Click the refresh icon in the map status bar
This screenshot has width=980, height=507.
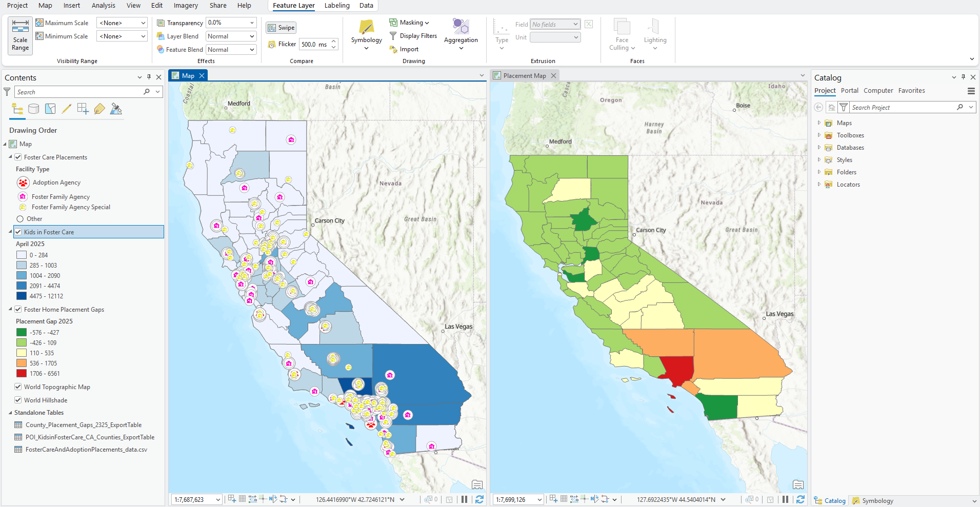[478, 499]
